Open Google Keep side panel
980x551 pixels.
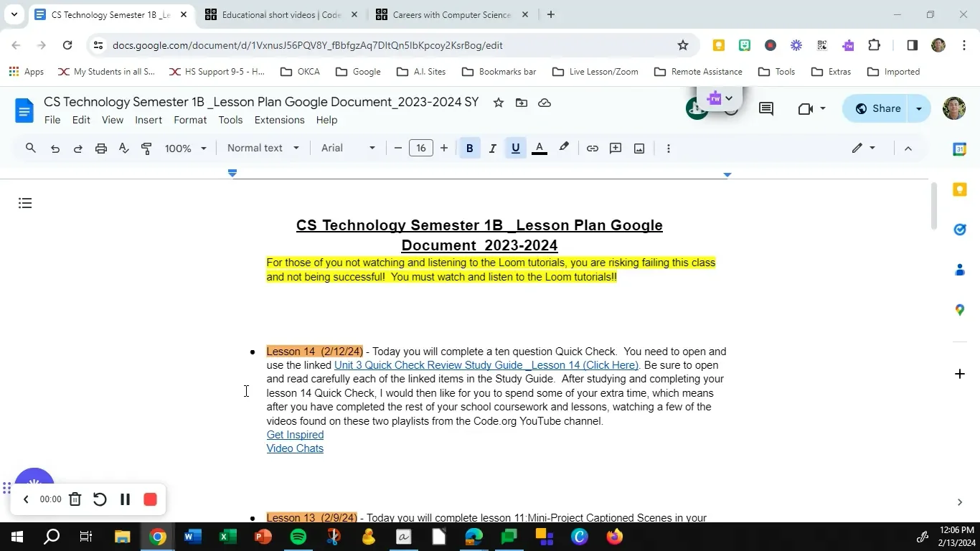960,189
